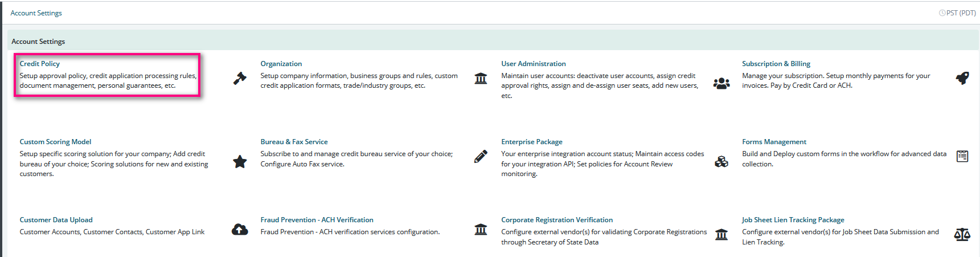The height and width of the screenshot is (257, 980).
Task: Select the Custom Scoring Model link
Action: [55, 142]
